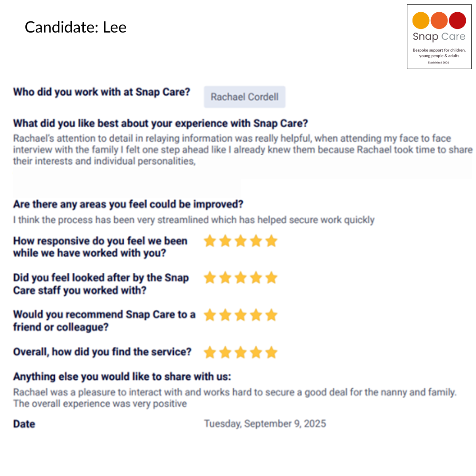Click the 'Anything else' answer text
The height and width of the screenshot is (476, 476).
click(235, 398)
